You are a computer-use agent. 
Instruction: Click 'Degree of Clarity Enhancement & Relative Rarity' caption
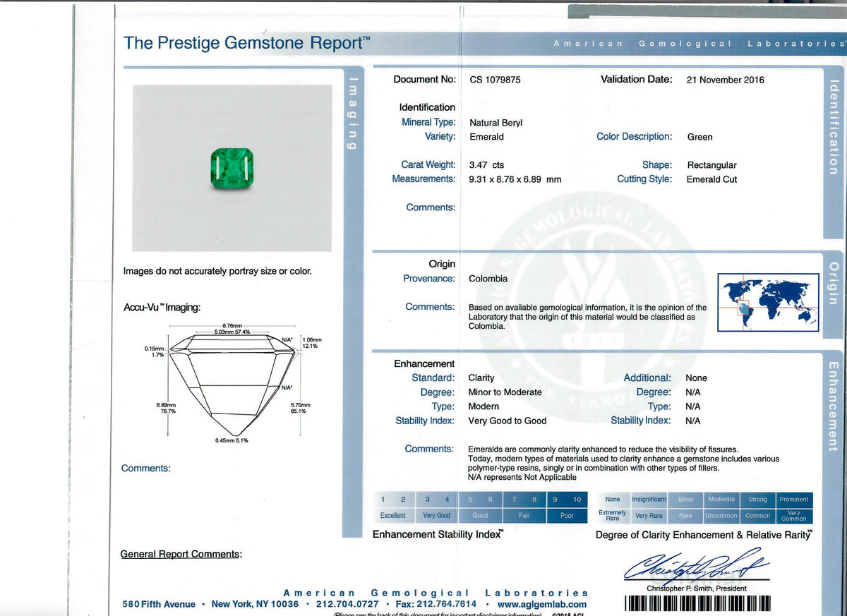tap(704, 535)
